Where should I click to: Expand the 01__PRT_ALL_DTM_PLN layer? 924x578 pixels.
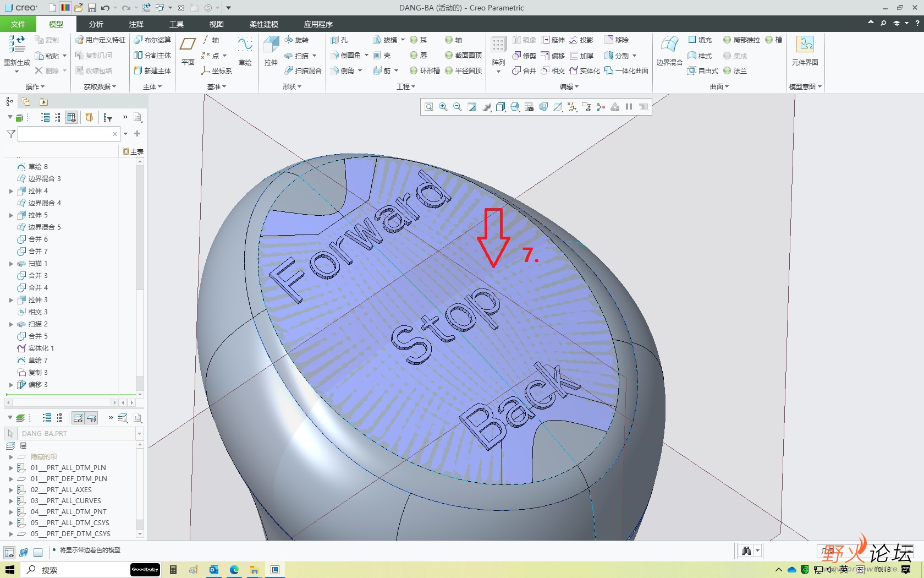click(x=11, y=468)
